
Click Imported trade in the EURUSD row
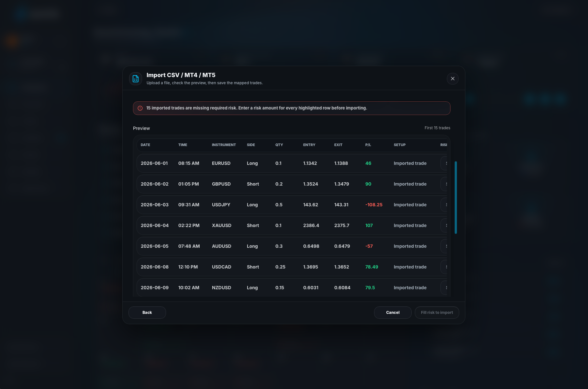point(410,163)
